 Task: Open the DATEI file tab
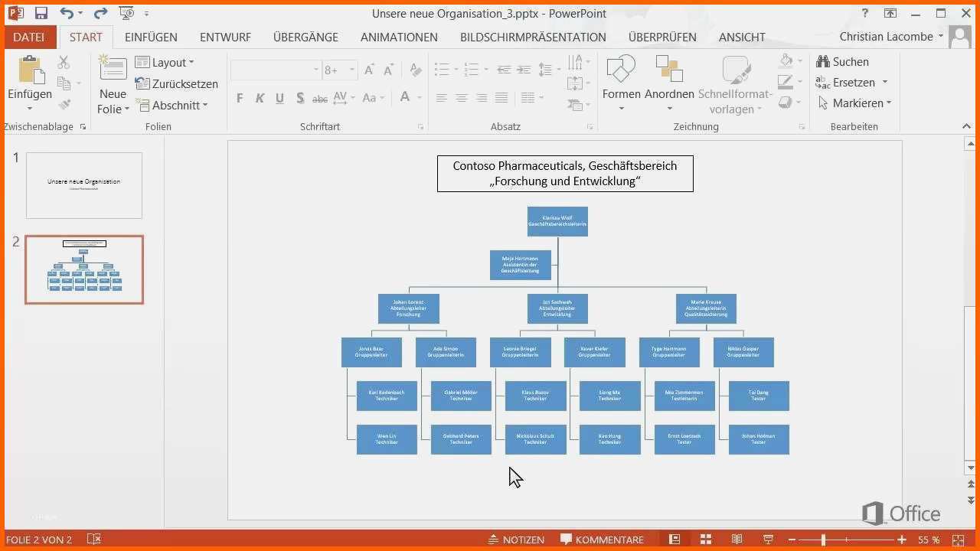[29, 37]
